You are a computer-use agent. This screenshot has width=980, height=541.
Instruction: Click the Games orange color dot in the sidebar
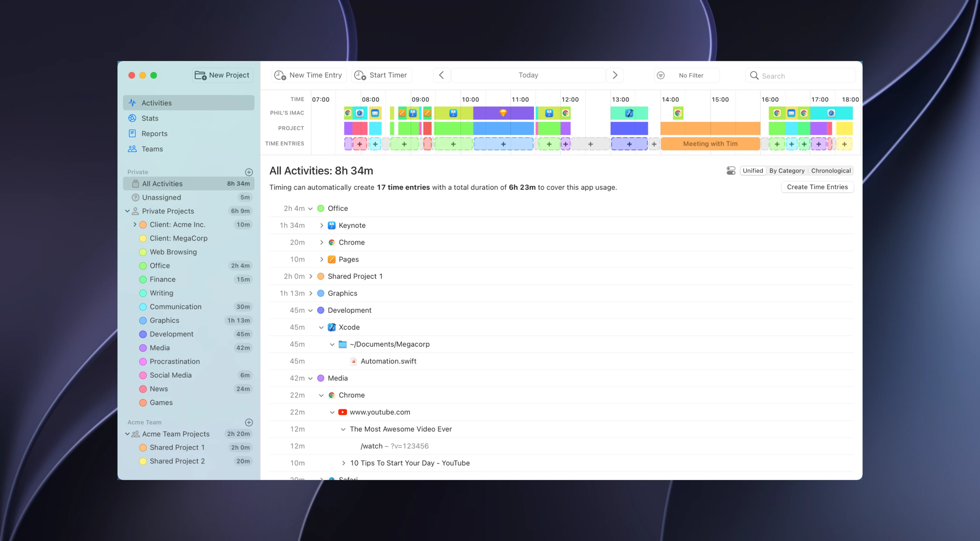coord(143,403)
